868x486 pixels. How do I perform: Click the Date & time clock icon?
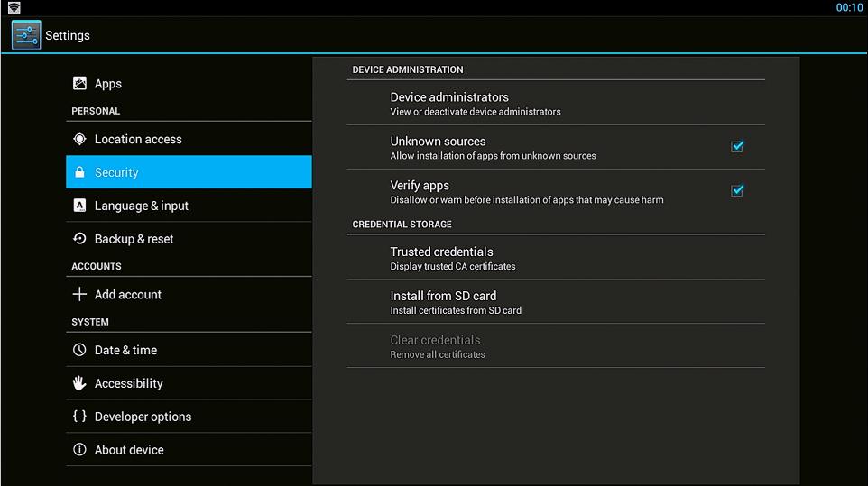click(x=79, y=350)
